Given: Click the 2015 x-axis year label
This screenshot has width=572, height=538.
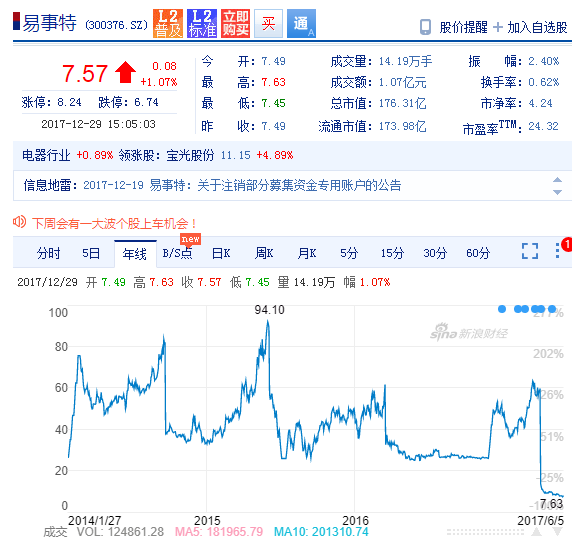Looking at the screenshot, I should (207, 520).
